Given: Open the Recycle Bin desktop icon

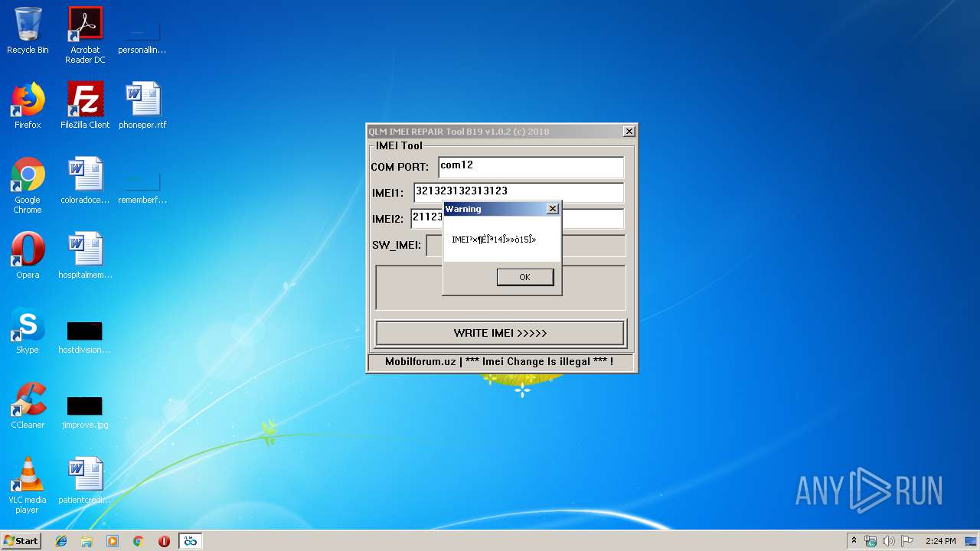Looking at the screenshot, I should [28, 31].
